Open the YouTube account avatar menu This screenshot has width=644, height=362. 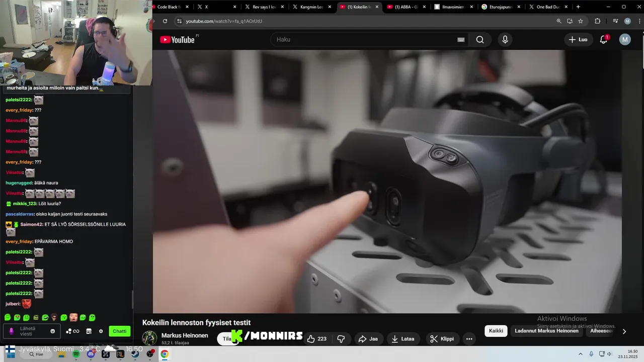pos(625,40)
